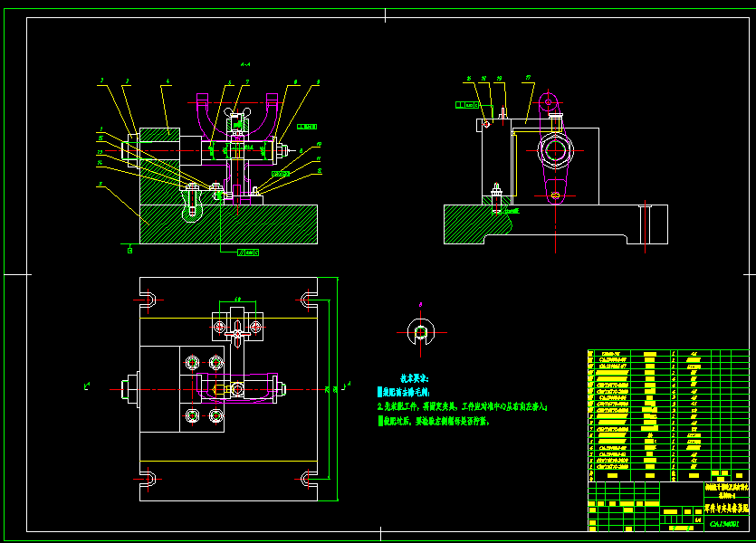The width and height of the screenshot is (756, 543).
Task: Select the hatched base section in side view
Action: pos(476,224)
